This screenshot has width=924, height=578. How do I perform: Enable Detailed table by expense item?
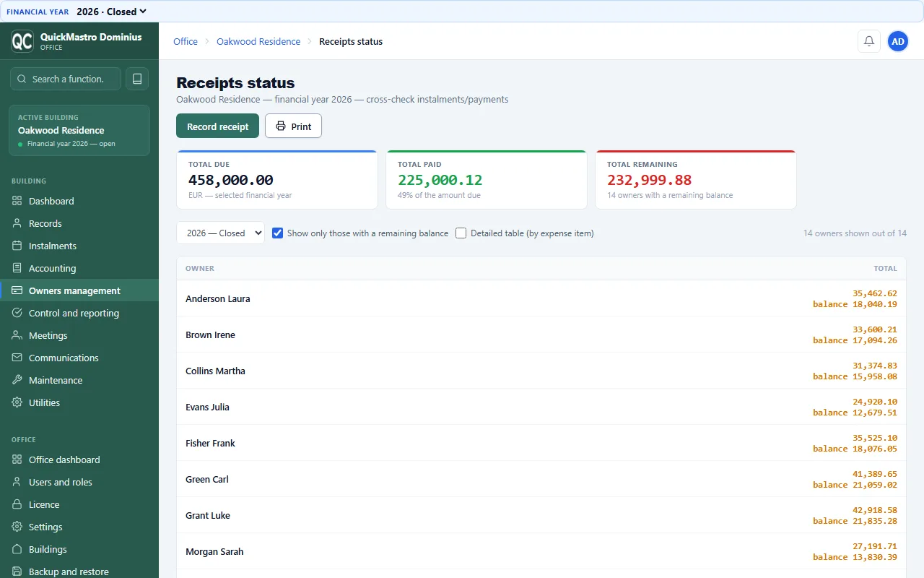461,233
